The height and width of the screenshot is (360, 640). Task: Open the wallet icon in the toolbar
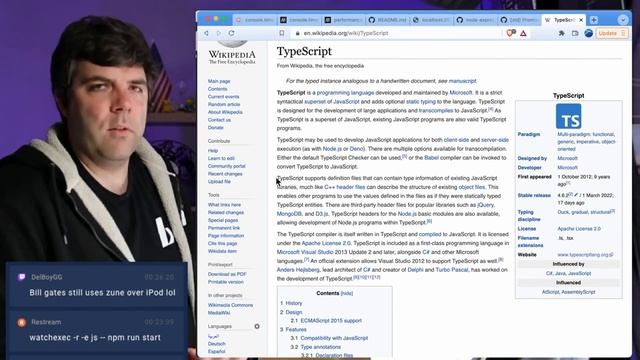(575, 33)
